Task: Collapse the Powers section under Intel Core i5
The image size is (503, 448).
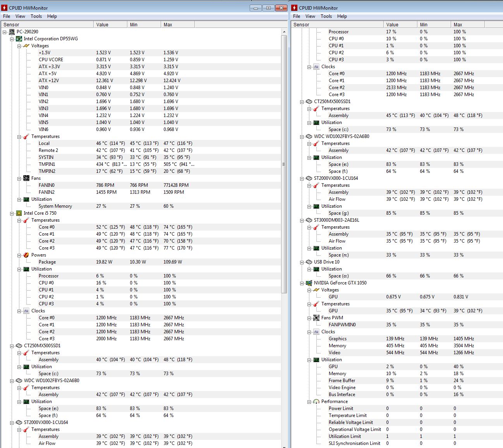Action: tap(19, 255)
